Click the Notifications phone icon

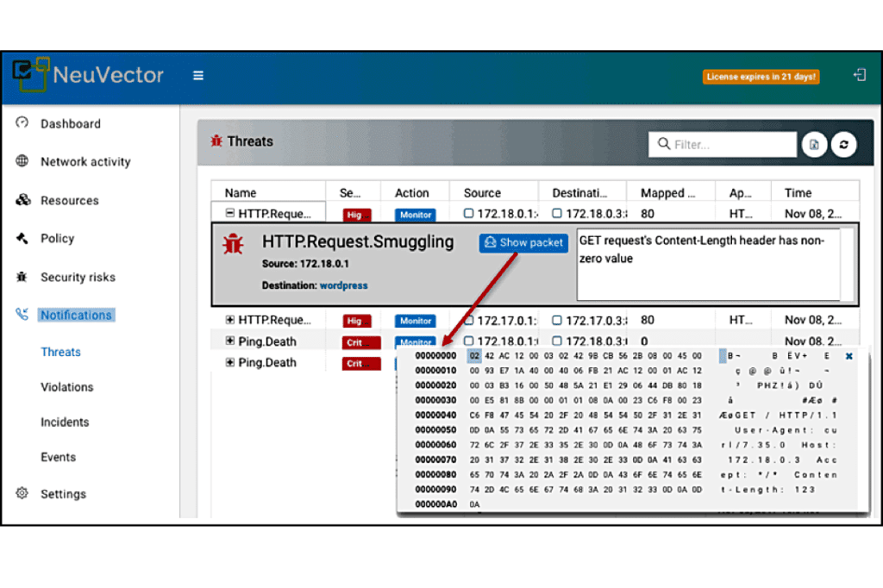click(x=22, y=315)
